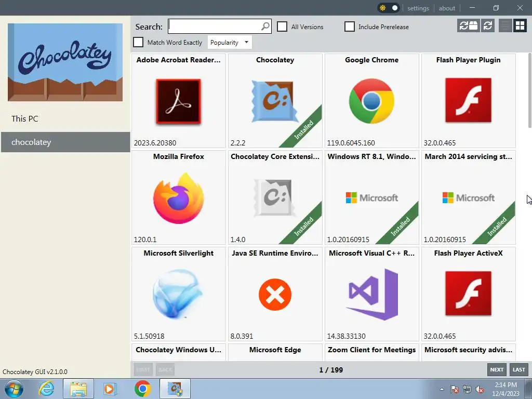The image size is (532, 399).
Task: Click the search magnifier icon
Action: (x=265, y=26)
